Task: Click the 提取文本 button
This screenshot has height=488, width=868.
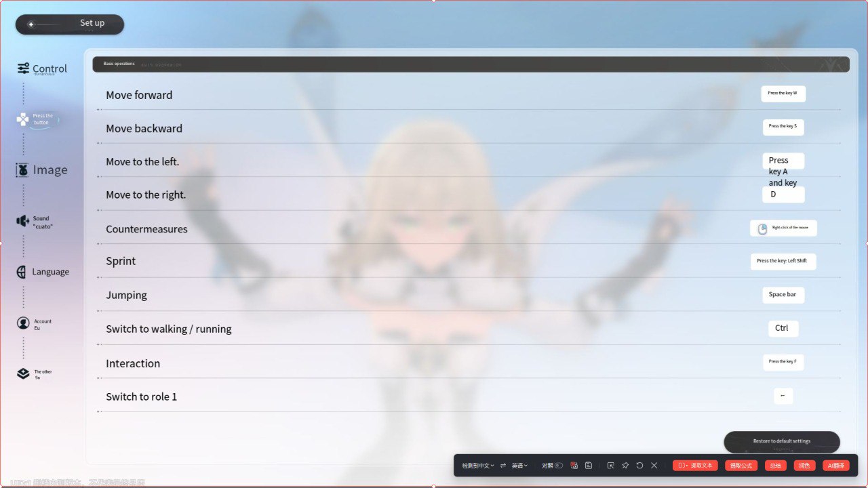Action: (695, 466)
